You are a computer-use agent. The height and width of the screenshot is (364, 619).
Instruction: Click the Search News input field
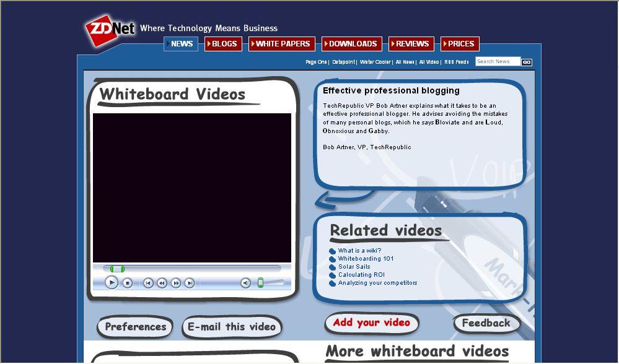498,61
